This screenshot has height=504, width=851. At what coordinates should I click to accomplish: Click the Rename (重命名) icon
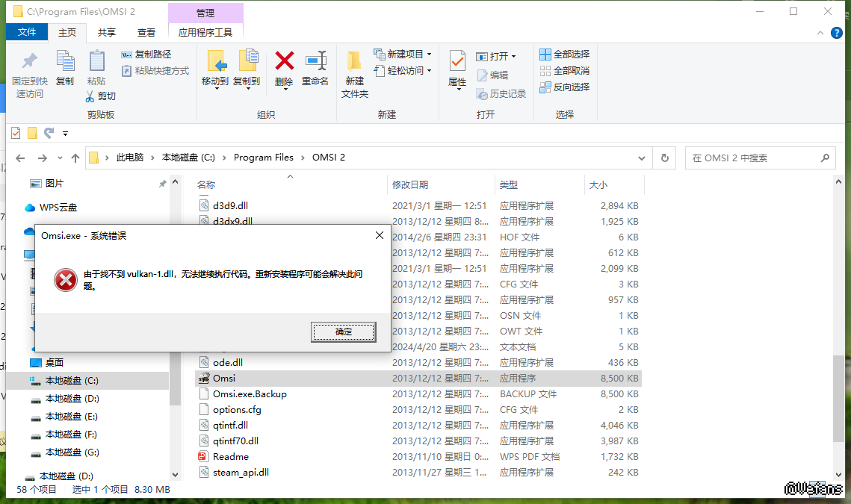tap(315, 60)
